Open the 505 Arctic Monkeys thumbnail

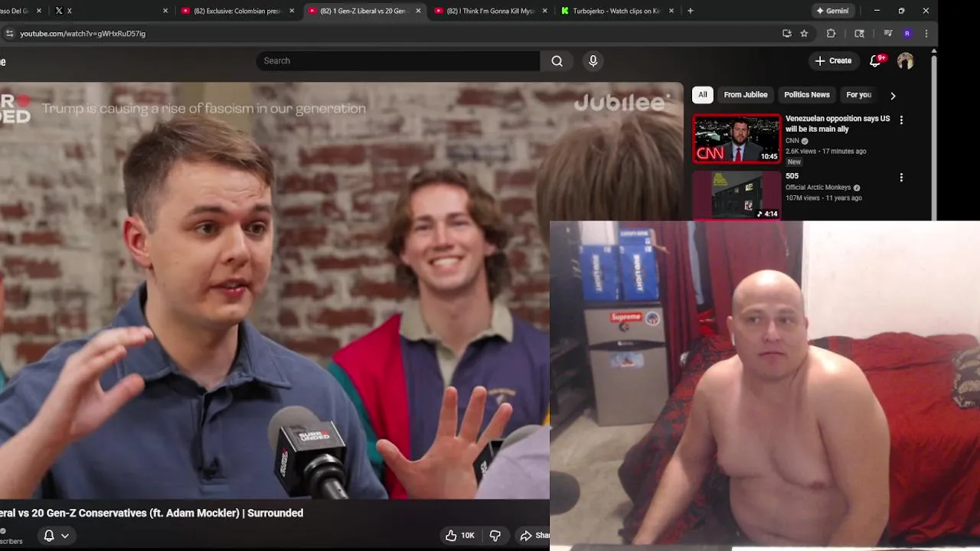pyautogui.click(x=737, y=195)
